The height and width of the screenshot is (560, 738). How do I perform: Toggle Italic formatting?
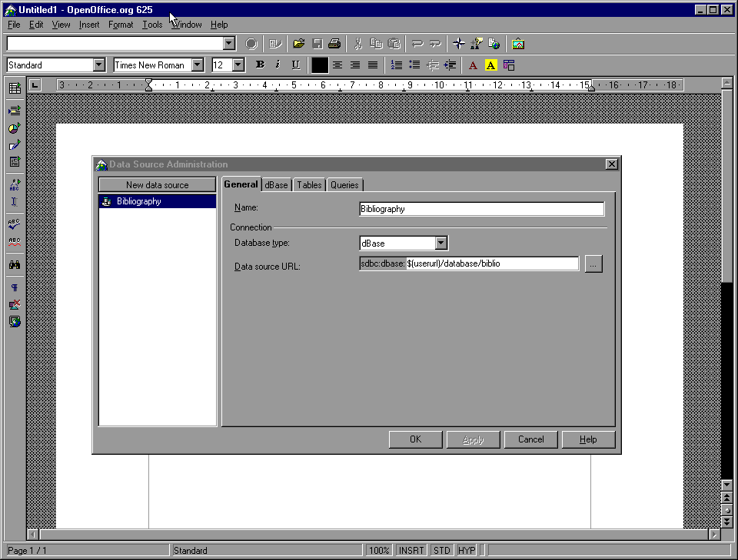coord(278,65)
